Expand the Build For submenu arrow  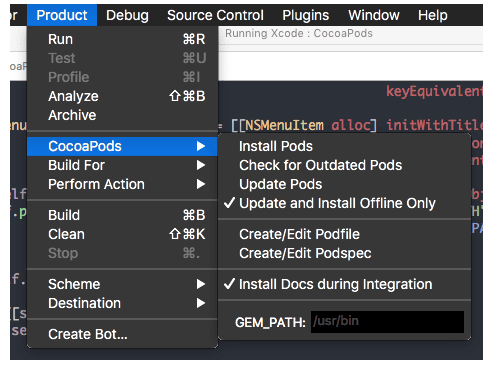[x=201, y=165]
